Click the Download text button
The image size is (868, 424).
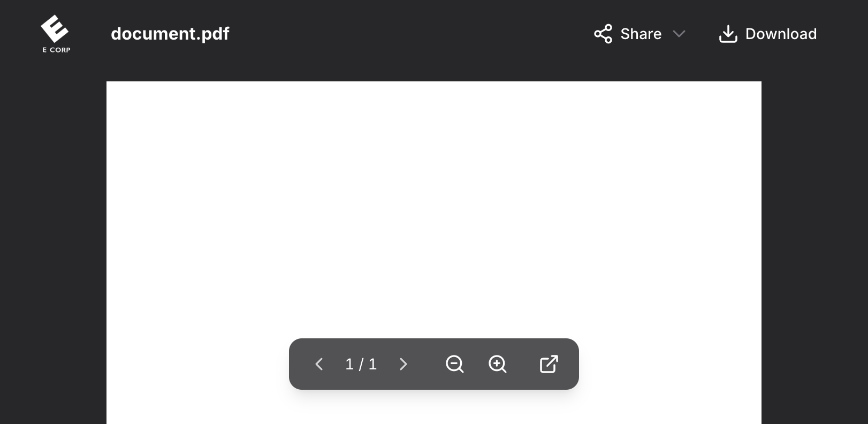click(x=781, y=34)
